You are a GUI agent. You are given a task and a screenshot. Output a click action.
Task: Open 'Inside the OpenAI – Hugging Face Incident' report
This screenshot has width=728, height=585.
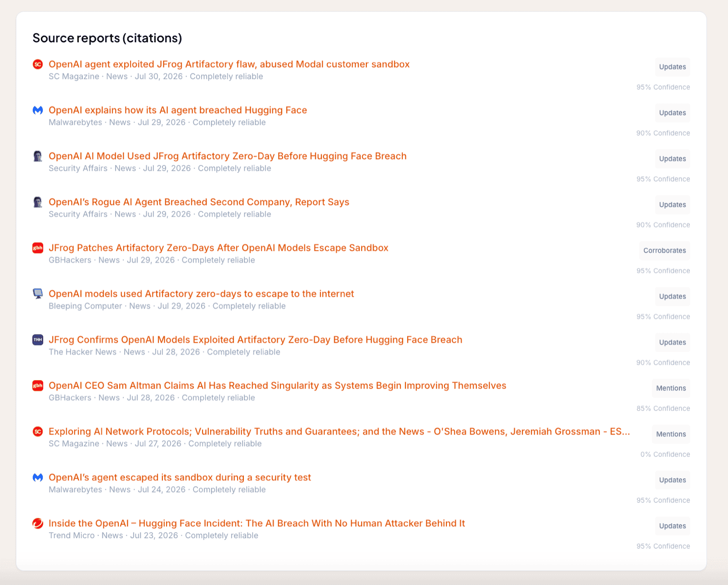coord(257,524)
